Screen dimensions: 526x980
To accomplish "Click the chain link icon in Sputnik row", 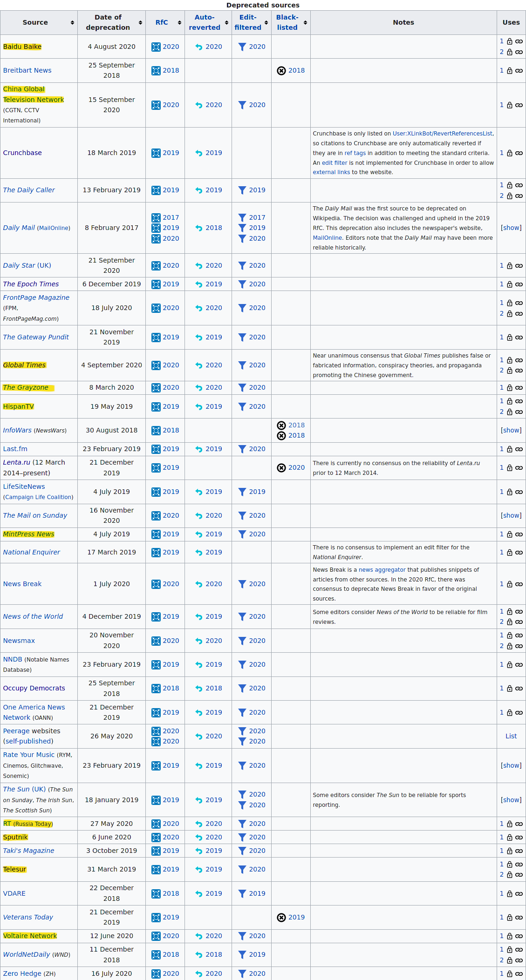I will click(x=519, y=838).
